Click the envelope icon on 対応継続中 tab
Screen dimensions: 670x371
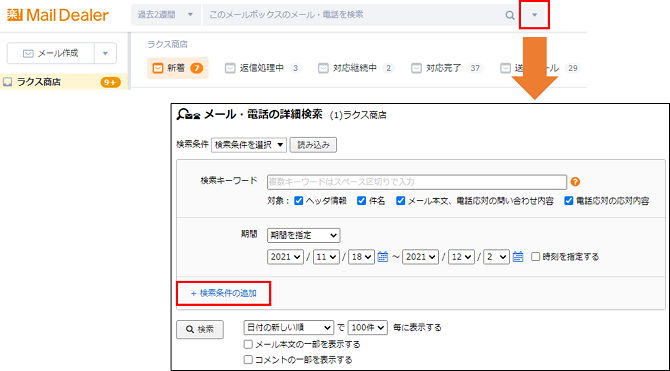(323, 68)
